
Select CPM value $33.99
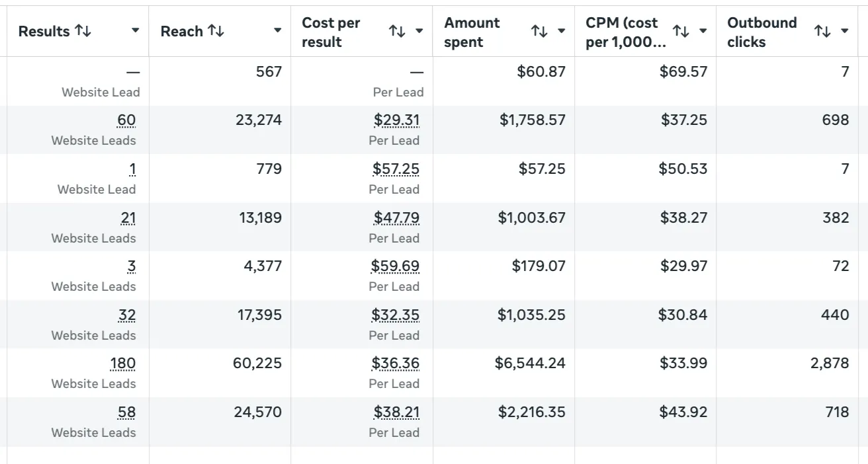click(x=683, y=364)
